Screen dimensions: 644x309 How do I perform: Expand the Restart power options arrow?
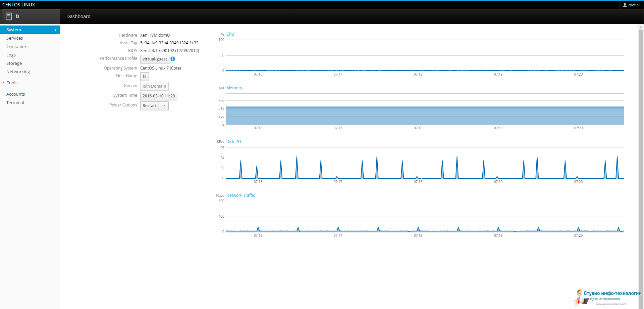click(x=164, y=106)
